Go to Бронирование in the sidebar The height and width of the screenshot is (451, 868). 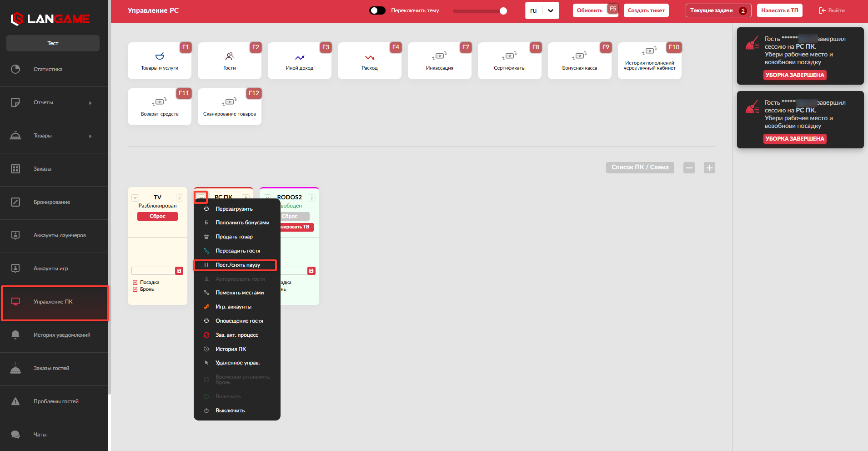54,202
